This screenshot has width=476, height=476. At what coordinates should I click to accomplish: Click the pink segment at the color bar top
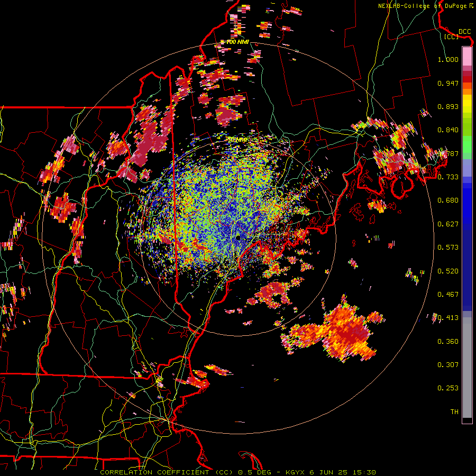coord(467,56)
